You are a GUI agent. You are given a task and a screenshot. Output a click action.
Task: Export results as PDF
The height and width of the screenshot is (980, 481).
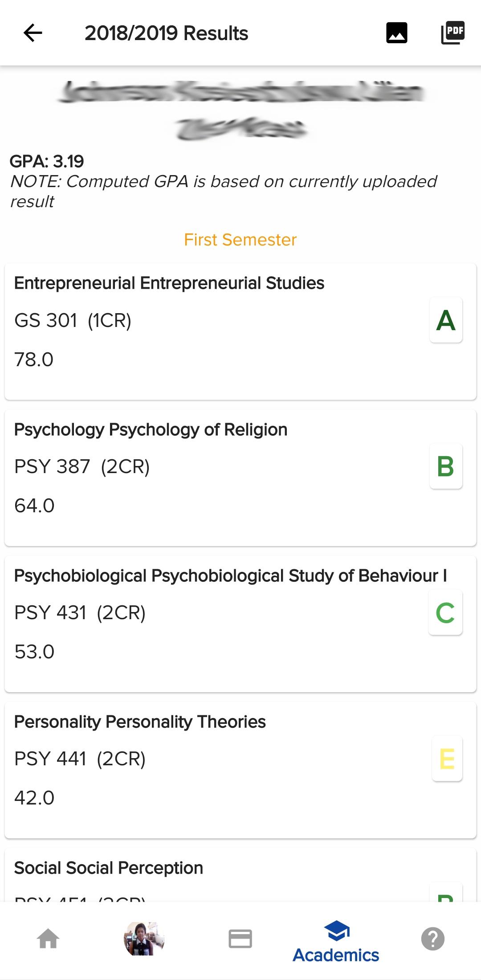pos(453,33)
